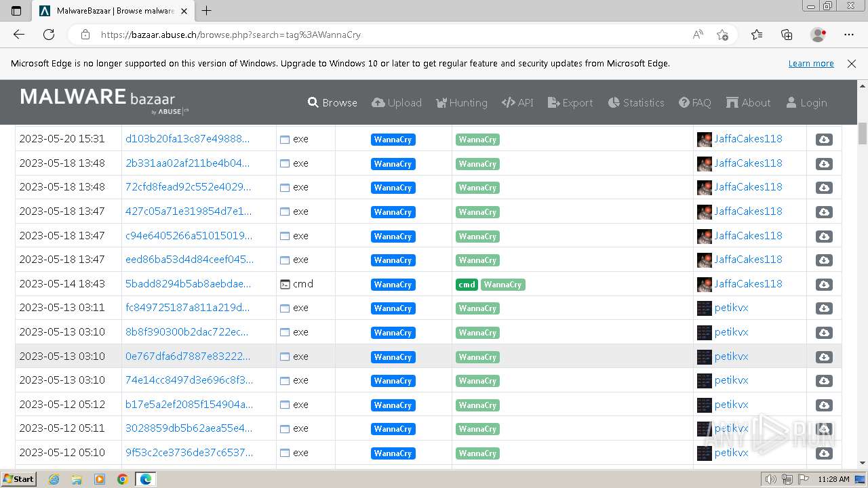868x488 pixels.
Task: Click the MalwareBazaar logo
Action: point(105,100)
